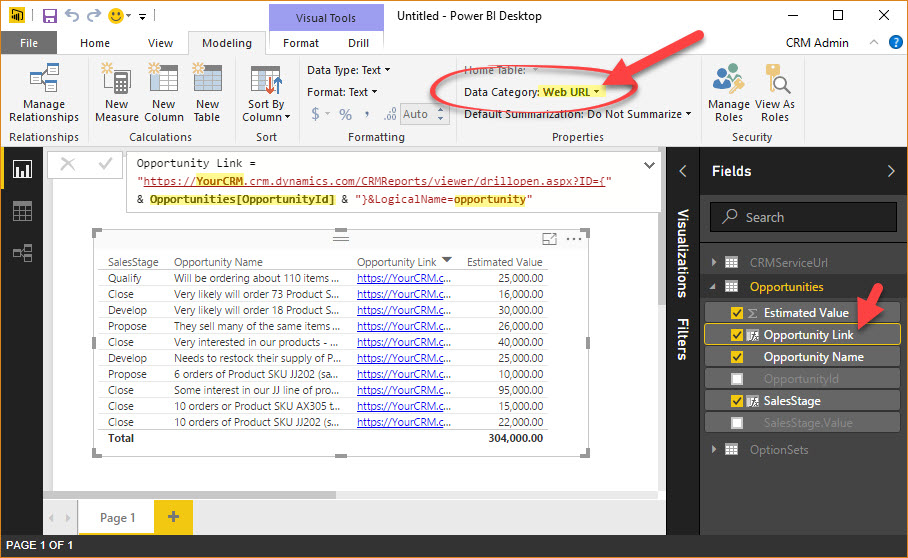Expand the Visualizations pane
The width and height of the screenshot is (908, 558).
(x=683, y=253)
